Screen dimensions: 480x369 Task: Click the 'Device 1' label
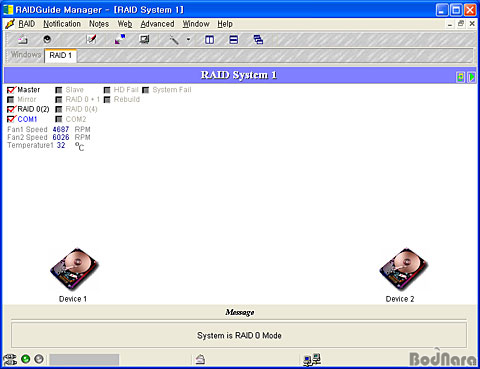point(73,299)
